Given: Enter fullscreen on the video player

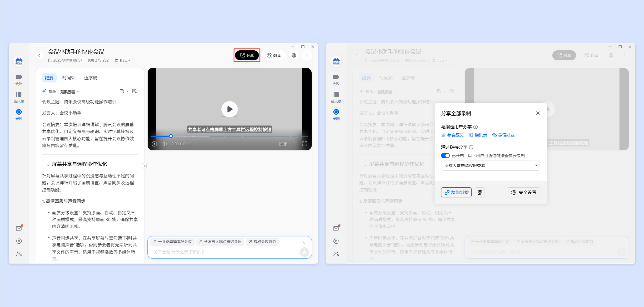Looking at the screenshot, I should [x=304, y=144].
